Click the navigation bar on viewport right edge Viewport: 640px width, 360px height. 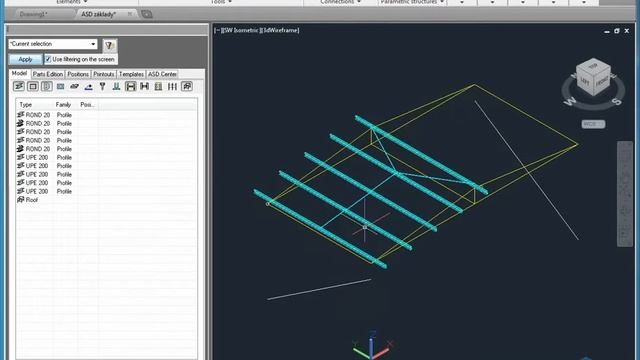click(x=625, y=194)
